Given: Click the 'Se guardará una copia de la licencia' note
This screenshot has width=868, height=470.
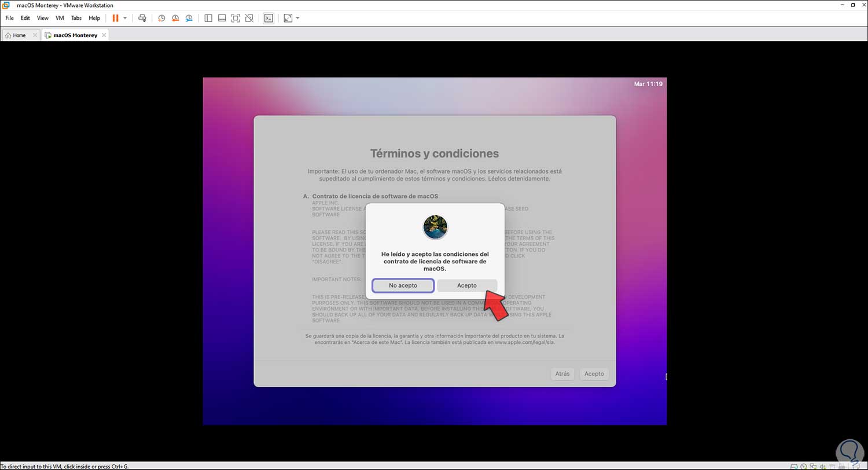Looking at the screenshot, I should tap(435, 339).
